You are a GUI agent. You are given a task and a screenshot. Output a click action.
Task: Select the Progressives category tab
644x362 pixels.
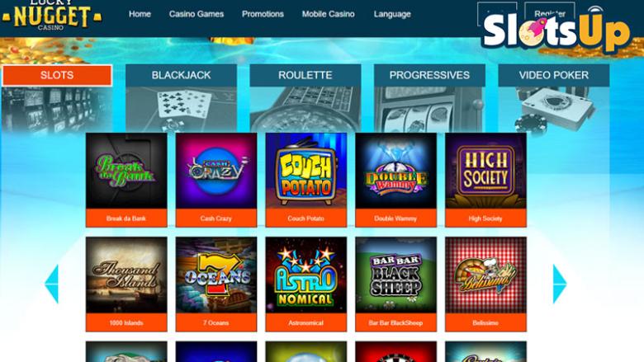pos(429,75)
